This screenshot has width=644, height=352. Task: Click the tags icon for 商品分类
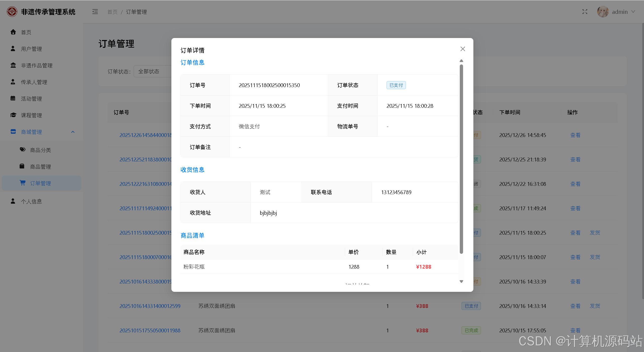pyautogui.click(x=23, y=150)
